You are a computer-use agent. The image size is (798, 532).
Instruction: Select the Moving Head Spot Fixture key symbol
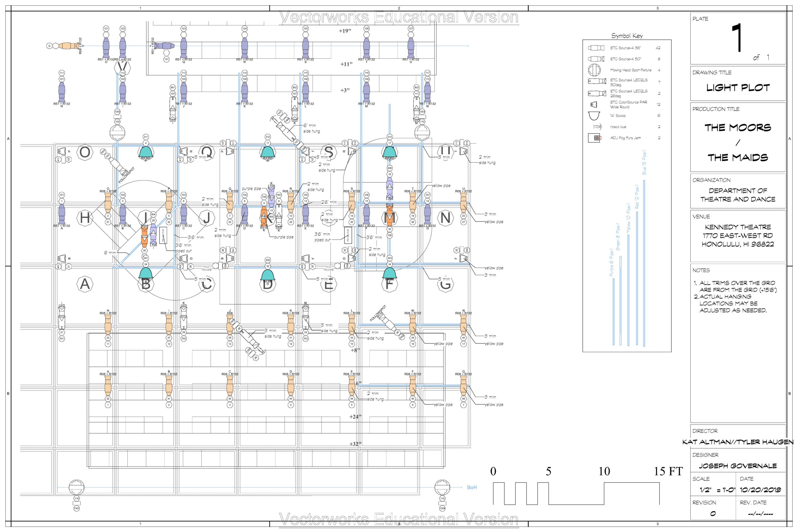coord(594,70)
